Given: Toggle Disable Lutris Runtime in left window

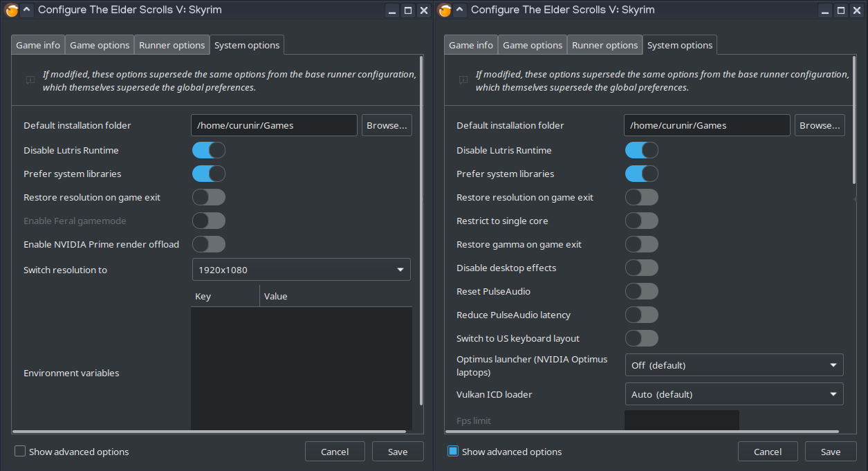Looking at the screenshot, I should click(x=209, y=150).
